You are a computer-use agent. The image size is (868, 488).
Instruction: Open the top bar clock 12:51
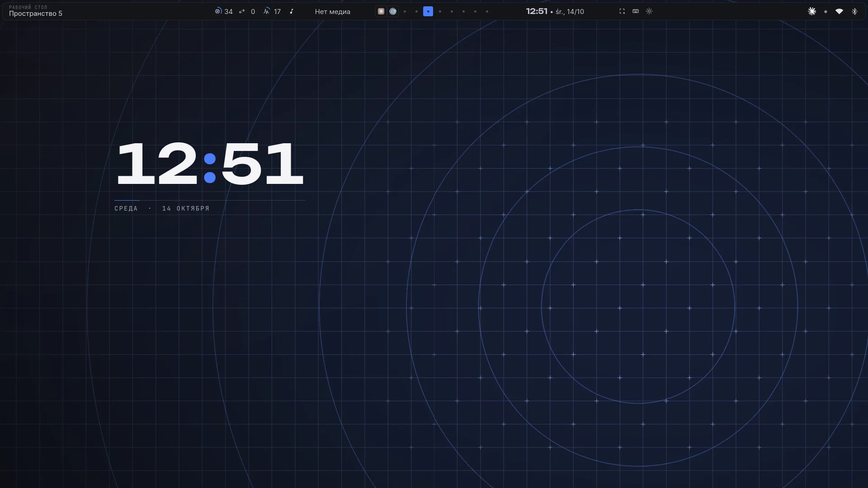point(537,11)
